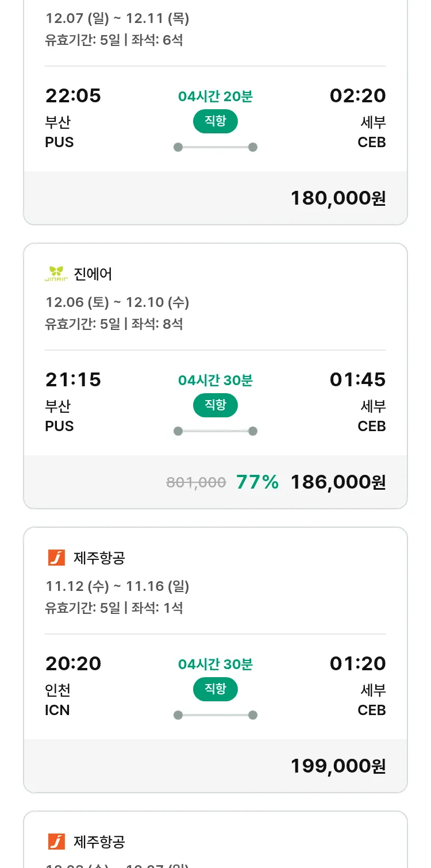Click the route line on the Jin Air card
This screenshot has width=431, height=868.
215,431
